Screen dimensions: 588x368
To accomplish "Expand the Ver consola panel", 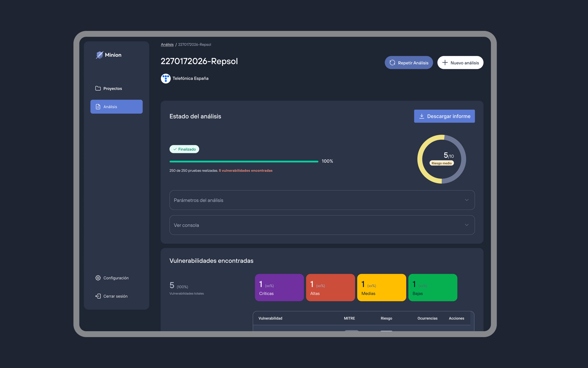I will (x=318, y=225).
